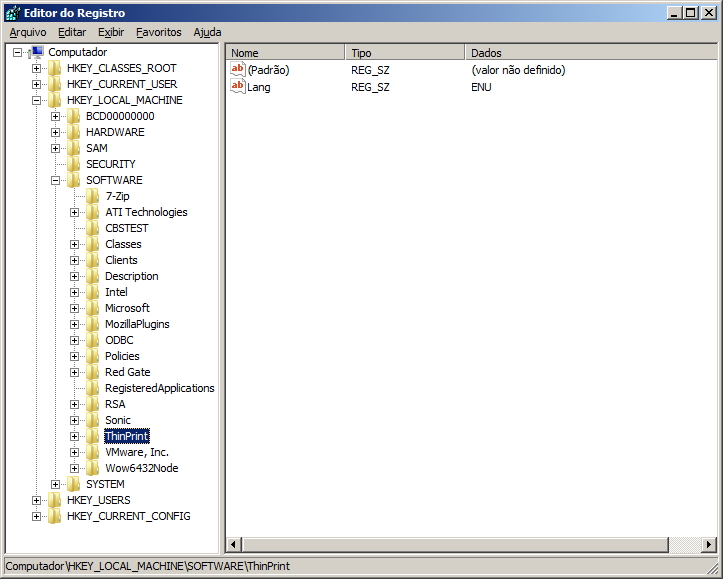
Task: Click the Computador computer icon
Action: click(36, 52)
